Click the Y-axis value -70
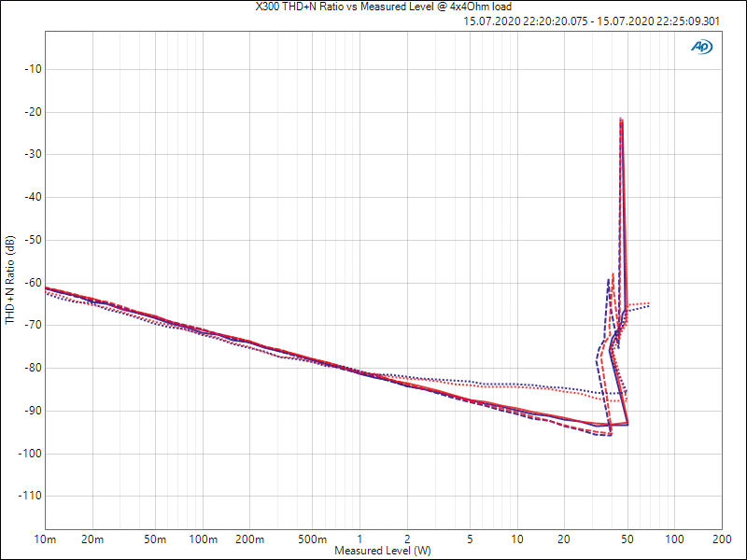Screen dimensions: 747x560 pyautogui.click(x=33, y=325)
